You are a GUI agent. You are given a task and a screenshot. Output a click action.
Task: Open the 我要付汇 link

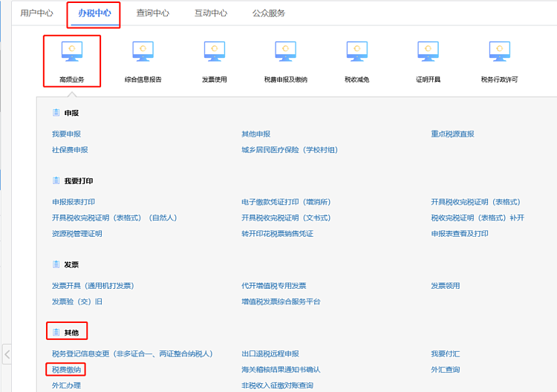[x=446, y=353]
